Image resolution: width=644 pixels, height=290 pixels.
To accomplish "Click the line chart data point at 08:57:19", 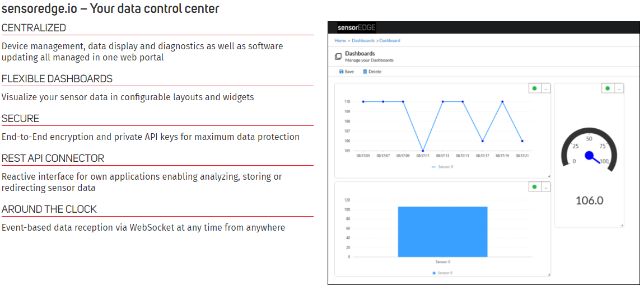I will [x=502, y=101].
